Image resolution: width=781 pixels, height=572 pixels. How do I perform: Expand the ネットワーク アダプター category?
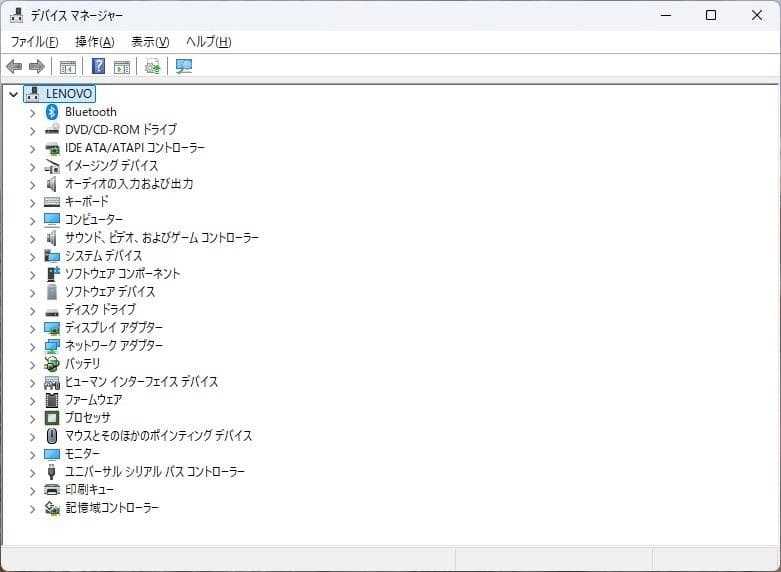pos(32,346)
